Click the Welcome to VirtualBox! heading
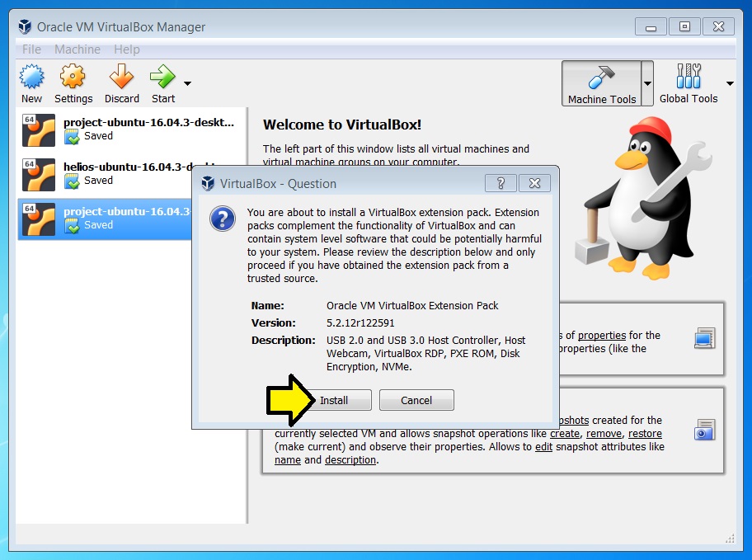This screenshot has height=560, width=752. tap(342, 125)
